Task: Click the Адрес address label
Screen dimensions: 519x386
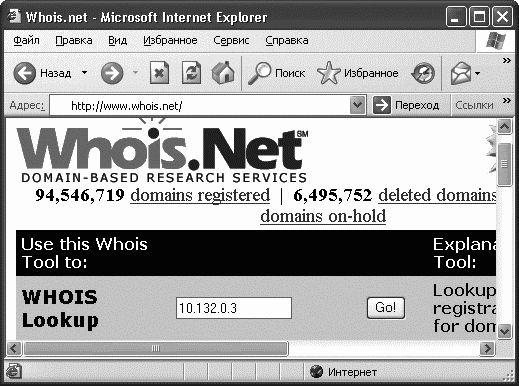Action: (27, 105)
